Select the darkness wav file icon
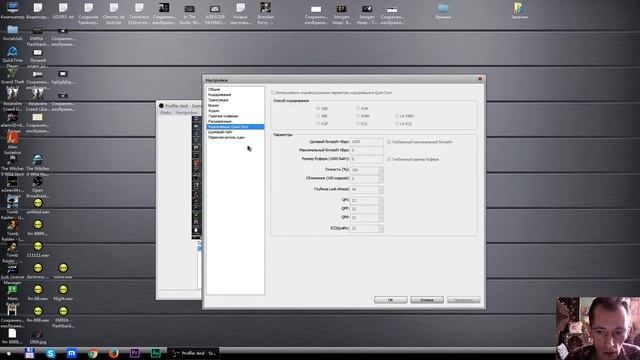The image size is (640, 360). (38, 271)
